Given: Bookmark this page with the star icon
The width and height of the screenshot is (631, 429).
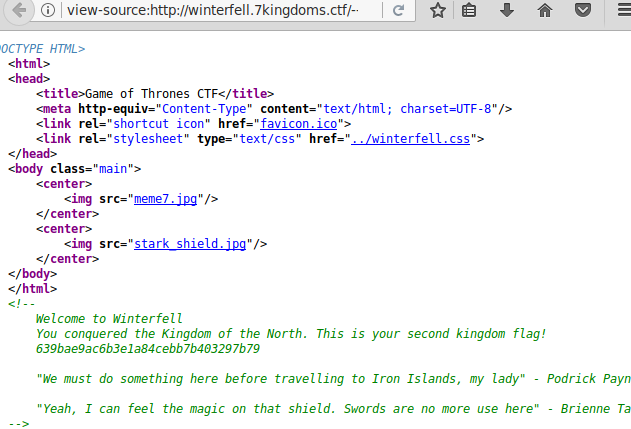Looking at the screenshot, I should coord(437,10).
